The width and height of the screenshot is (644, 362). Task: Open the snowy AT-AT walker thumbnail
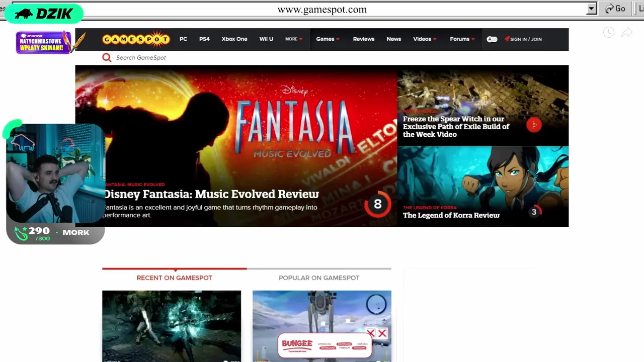point(322,312)
